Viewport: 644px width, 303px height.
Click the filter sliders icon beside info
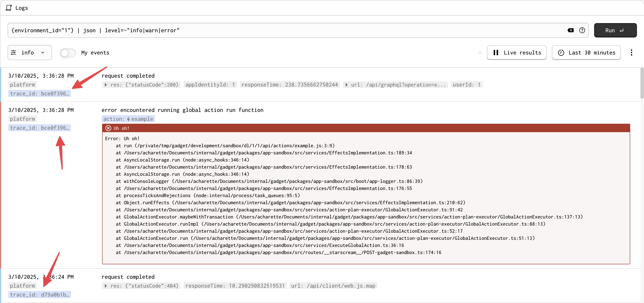14,53
